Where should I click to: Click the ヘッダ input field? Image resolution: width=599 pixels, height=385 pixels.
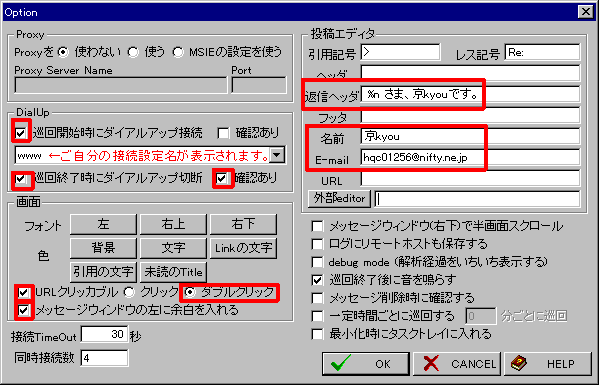tap(470, 73)
